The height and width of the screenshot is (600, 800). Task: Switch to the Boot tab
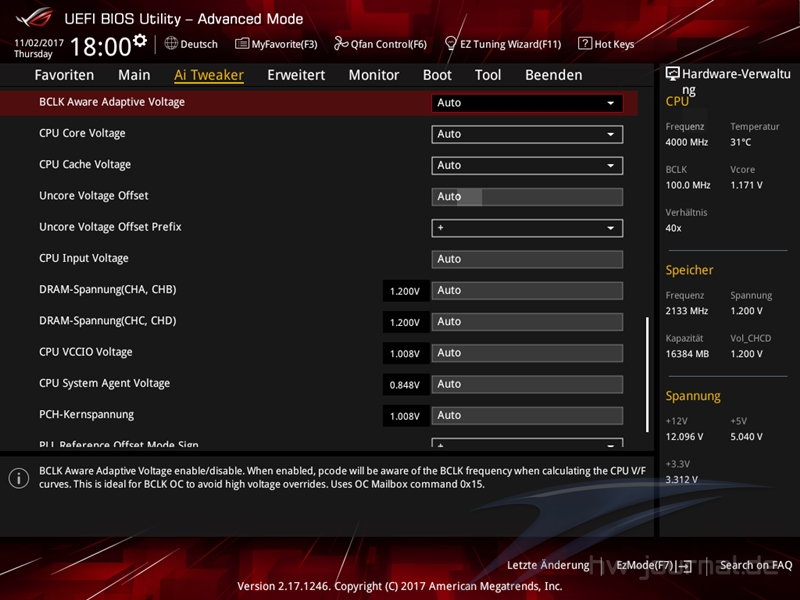(x=437, y=75)
